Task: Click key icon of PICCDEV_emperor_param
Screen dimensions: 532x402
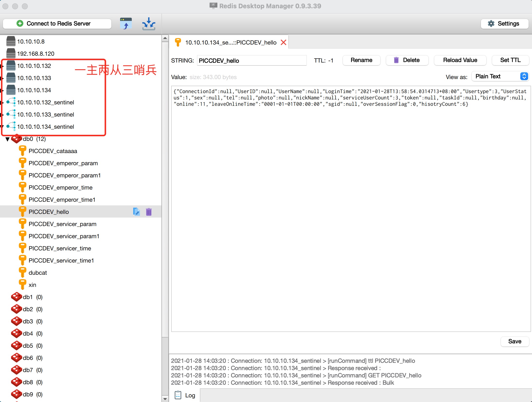Action: tap(22, 163)
